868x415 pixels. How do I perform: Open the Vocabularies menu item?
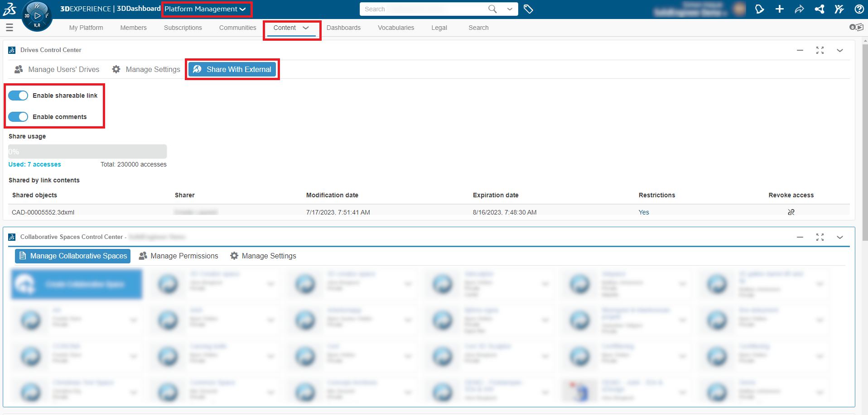(x=395, y=28)
